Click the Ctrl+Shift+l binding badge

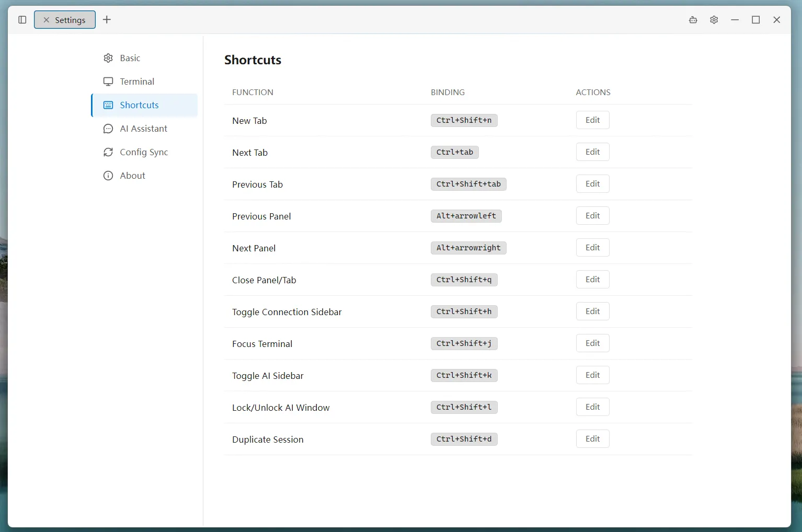pos(464,407)
